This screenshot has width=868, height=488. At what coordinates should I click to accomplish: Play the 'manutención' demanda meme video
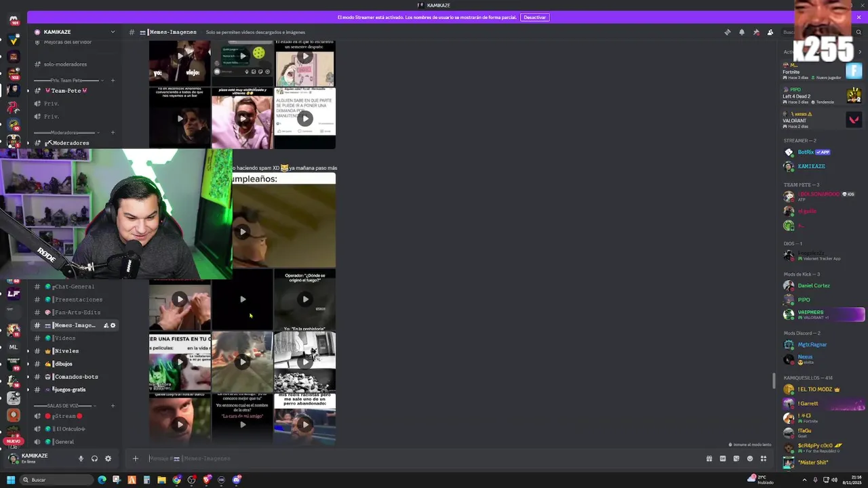[x=305, y=119]
